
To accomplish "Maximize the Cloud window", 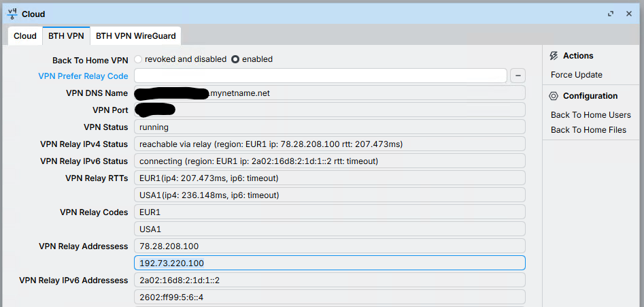I will (611, 14).
